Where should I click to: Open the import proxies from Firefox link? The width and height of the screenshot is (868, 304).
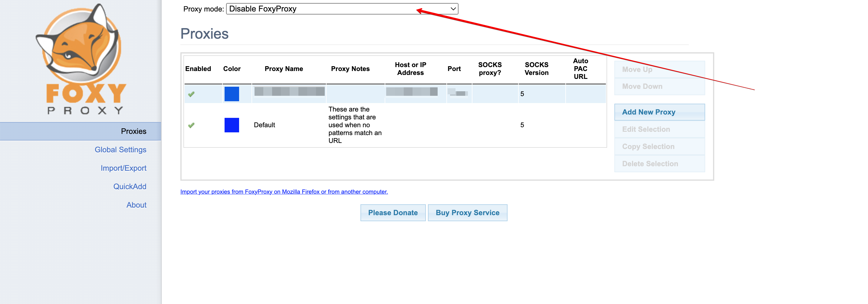click(284, 192)
